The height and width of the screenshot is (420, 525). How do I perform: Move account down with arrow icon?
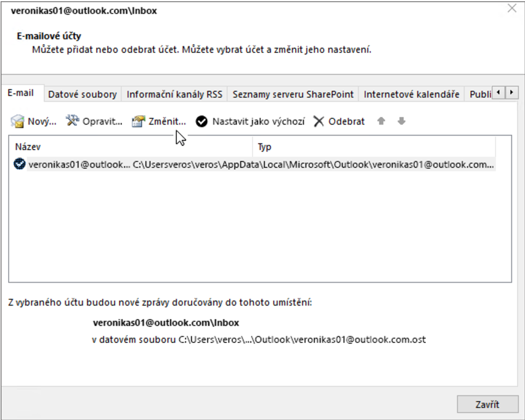401,121
